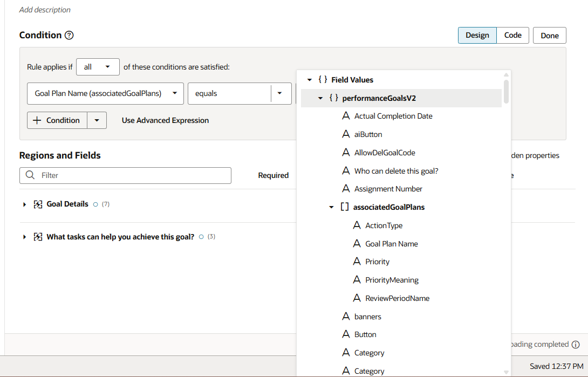The image size is (588, 377).
Task: Click the text icon beside ActionType
Action: coord(357,225)
